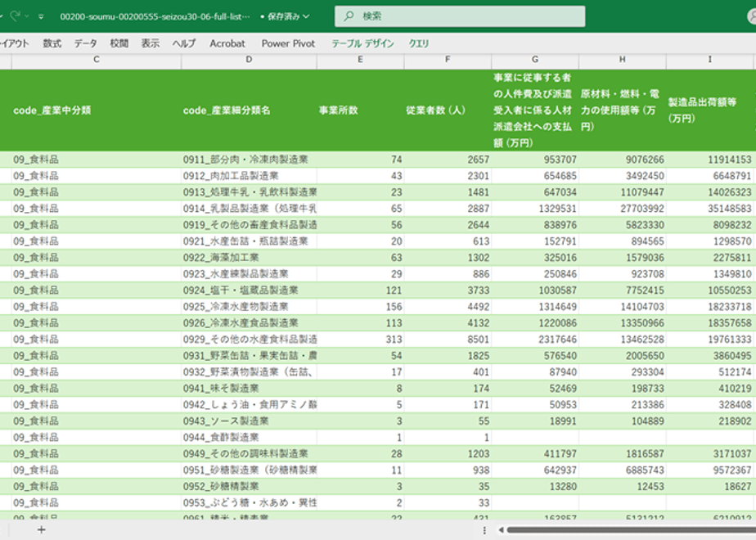Click the sheet tab bar options dots
The width and height of the screenshot is (756, 540).
[x=484, y=530]
